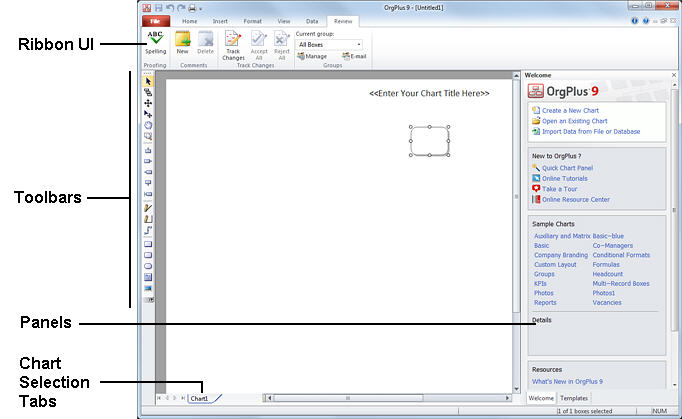
Task: Open Company Branding sample chart
Action: [x=561, y=255]
